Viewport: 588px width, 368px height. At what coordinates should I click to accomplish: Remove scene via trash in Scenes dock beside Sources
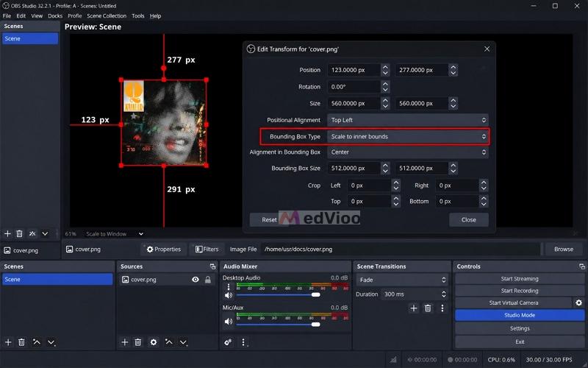tap(22, 342)
